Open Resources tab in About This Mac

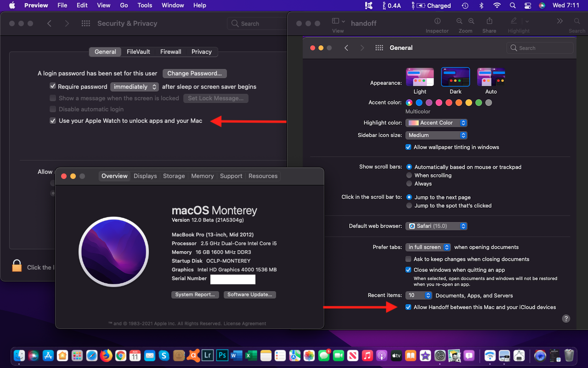tap(263, 176)
